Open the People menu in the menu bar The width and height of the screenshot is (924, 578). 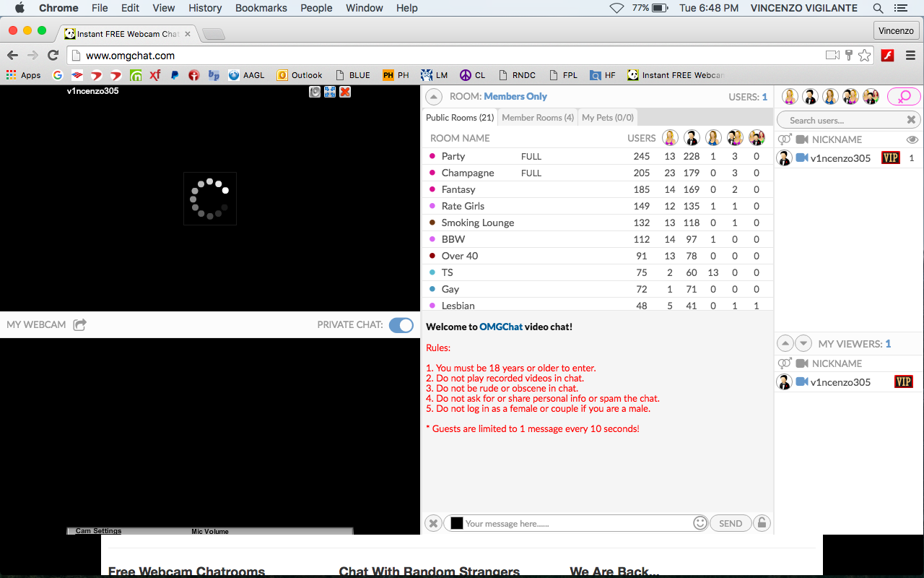316,8
